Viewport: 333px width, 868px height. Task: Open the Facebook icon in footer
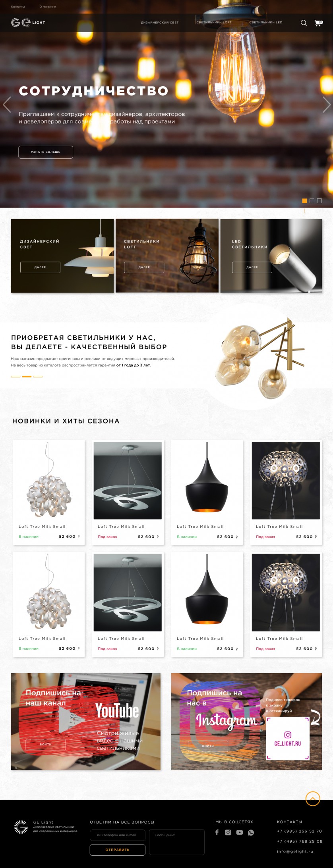click(217, 832)
